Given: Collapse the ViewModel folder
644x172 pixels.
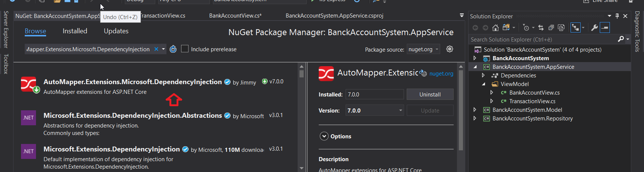Looking at the screenshot, I should [483, 84].
